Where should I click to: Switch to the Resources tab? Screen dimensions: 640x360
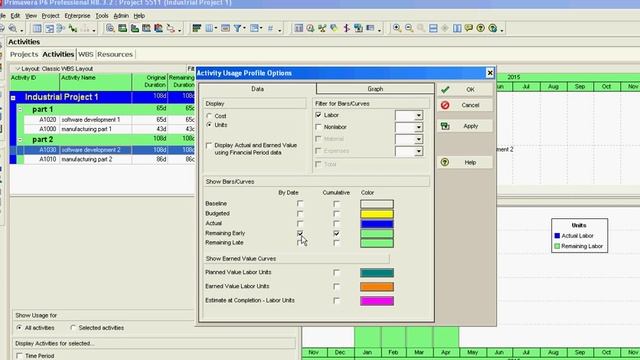115,54
